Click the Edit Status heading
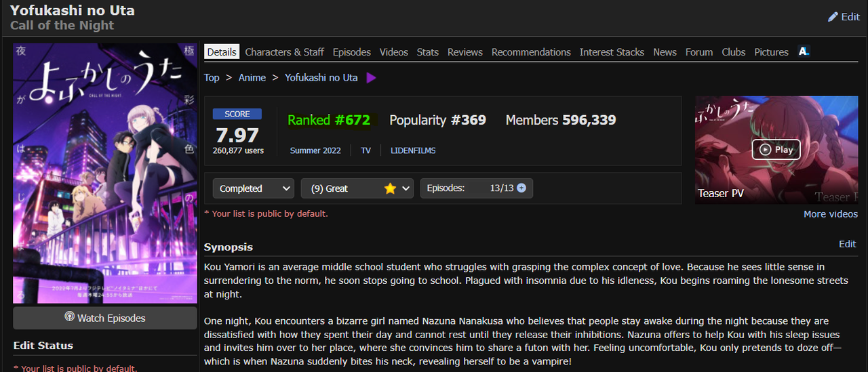868x372 pixels. 43,346
